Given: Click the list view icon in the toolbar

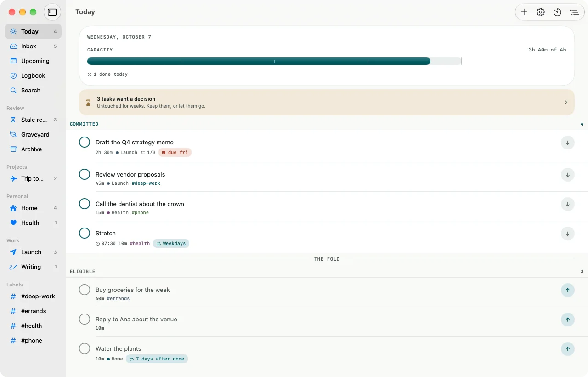Looking at the screenshot, I should [574, 12].
